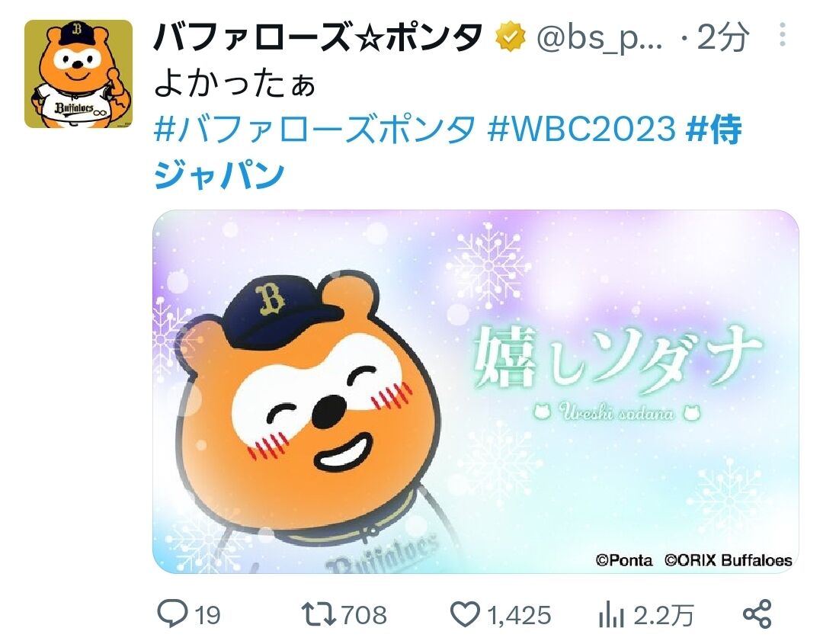Open the reply speech bubble icon
The height and width of the screenshot is (644, 823).
click(172, 613)
